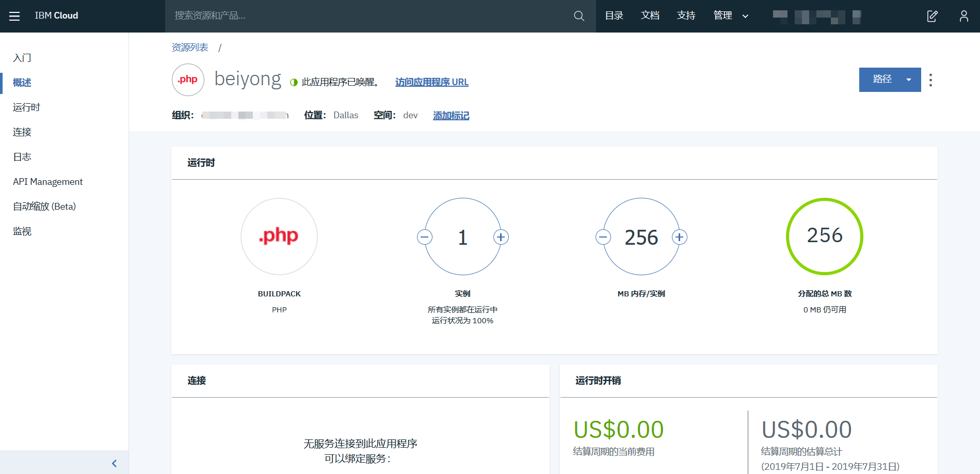Image resolution: width=980 pixels, height=474 pixels.
Task: Click the search magnifier icon
Action: tap(579, 16)
